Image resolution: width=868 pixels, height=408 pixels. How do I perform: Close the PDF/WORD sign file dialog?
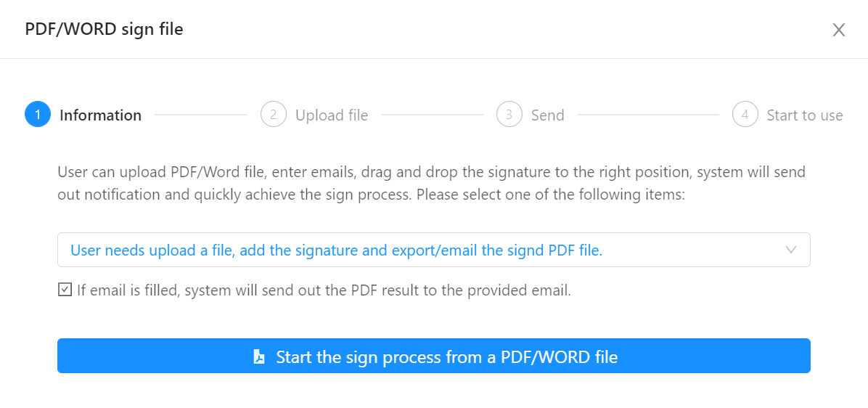tap(839, 30)
